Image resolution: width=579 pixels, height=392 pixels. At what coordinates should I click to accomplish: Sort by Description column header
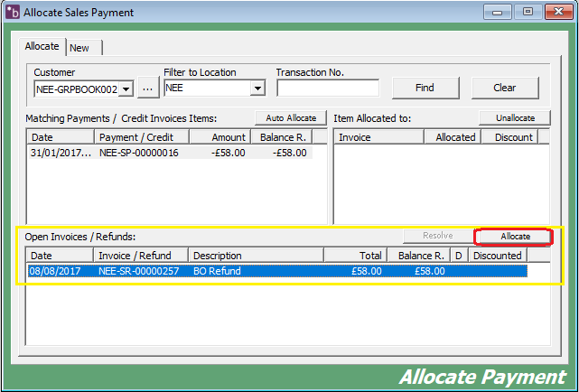257,256
